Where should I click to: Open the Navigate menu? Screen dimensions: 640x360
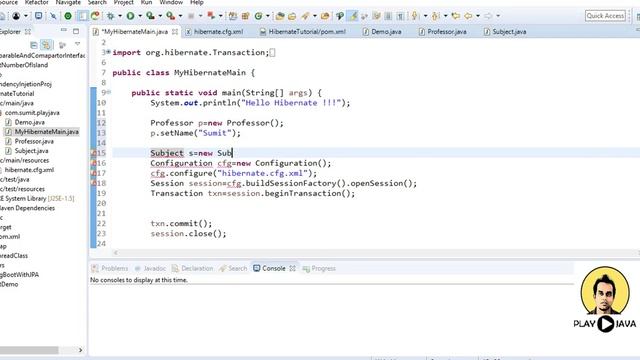pyautogui.click(x=68, y=2)
